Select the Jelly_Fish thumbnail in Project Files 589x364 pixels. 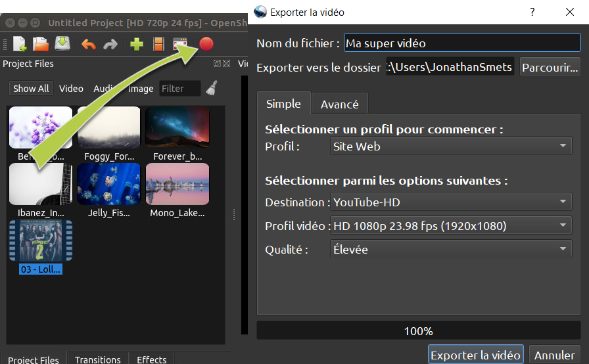coord(108,185)
